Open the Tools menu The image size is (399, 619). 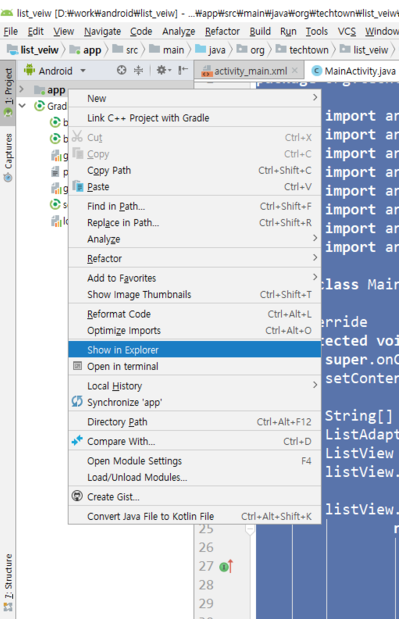pyautogui.click(x=317, y=31)
